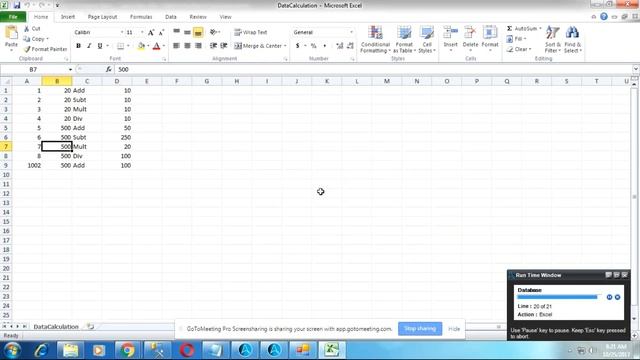Click the Decrease Font Size icon

pos(161,32)
